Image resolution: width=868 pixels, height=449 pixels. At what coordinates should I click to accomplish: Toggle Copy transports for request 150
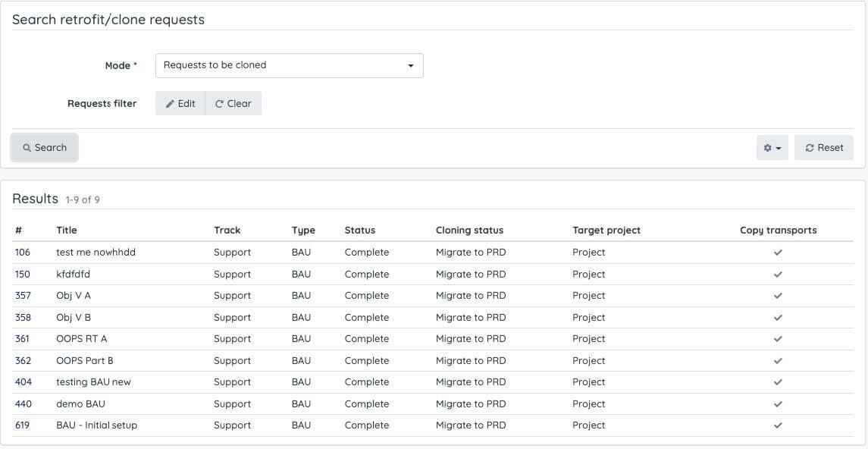click(778, 274)
